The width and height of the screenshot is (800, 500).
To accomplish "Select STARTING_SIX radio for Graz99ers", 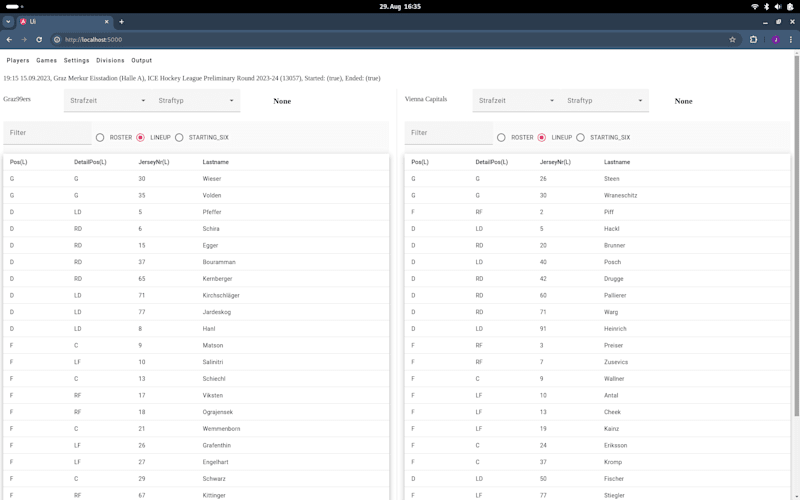I will coord(179,137).
